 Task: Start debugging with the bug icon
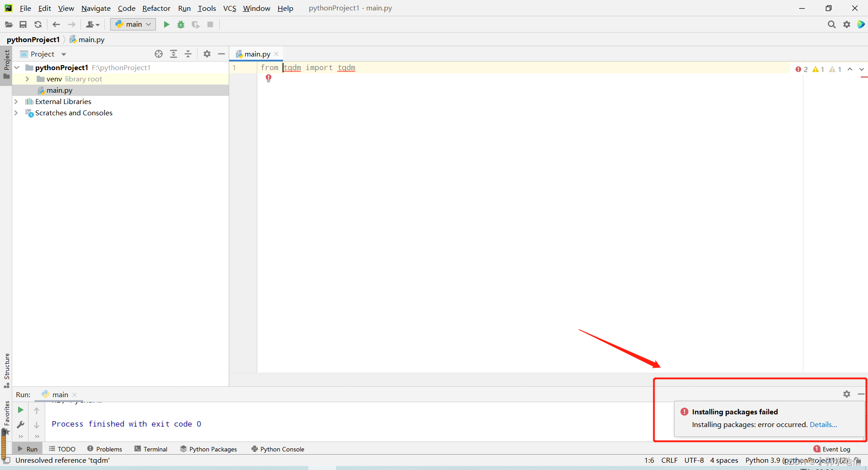click(x=180, y=24)
